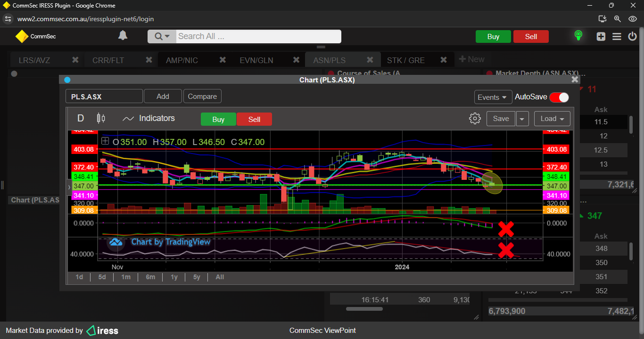Switch to the EVN/GLN tab
The image size is (644, 339).
coord(256,60)
